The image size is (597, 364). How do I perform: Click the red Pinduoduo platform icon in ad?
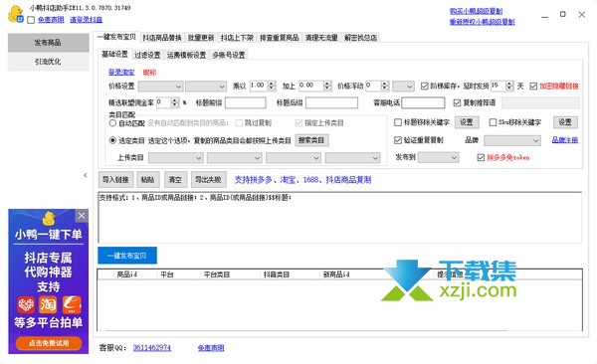[26, 304]
